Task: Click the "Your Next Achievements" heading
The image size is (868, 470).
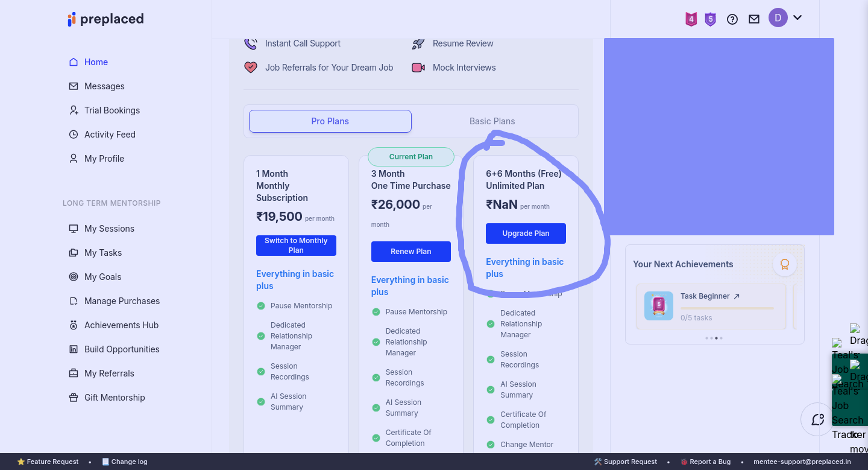Action: (x=683, y=264)
